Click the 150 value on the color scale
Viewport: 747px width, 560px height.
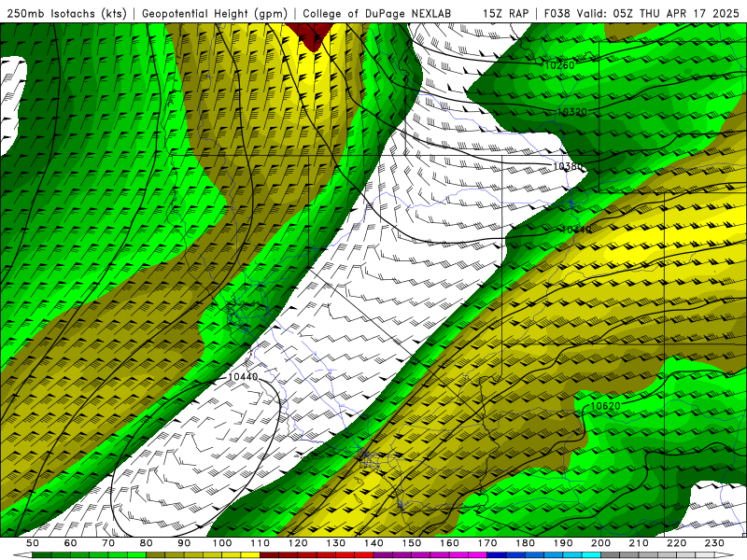point(412,543)
